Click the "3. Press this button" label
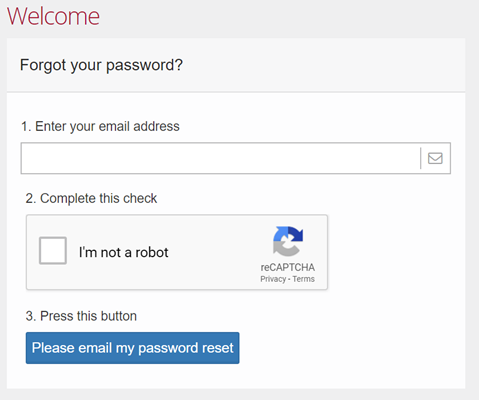479x400 pixels. click(x=81, y=316)
